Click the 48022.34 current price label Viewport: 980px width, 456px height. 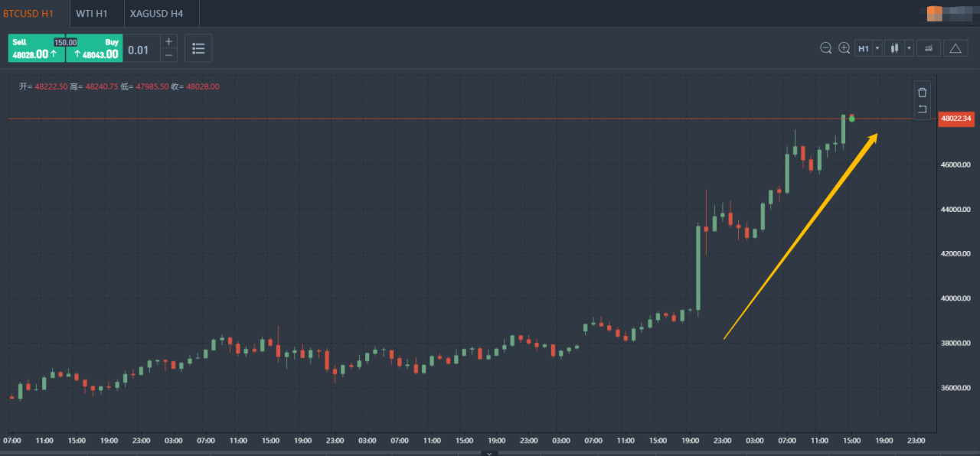[956, 119]
